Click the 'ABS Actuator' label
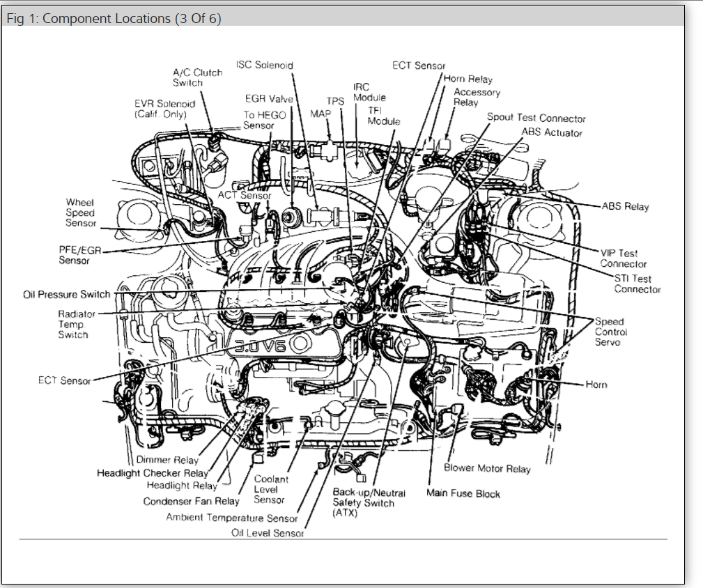This screenshot has height=588, width=703. (552, 132)
